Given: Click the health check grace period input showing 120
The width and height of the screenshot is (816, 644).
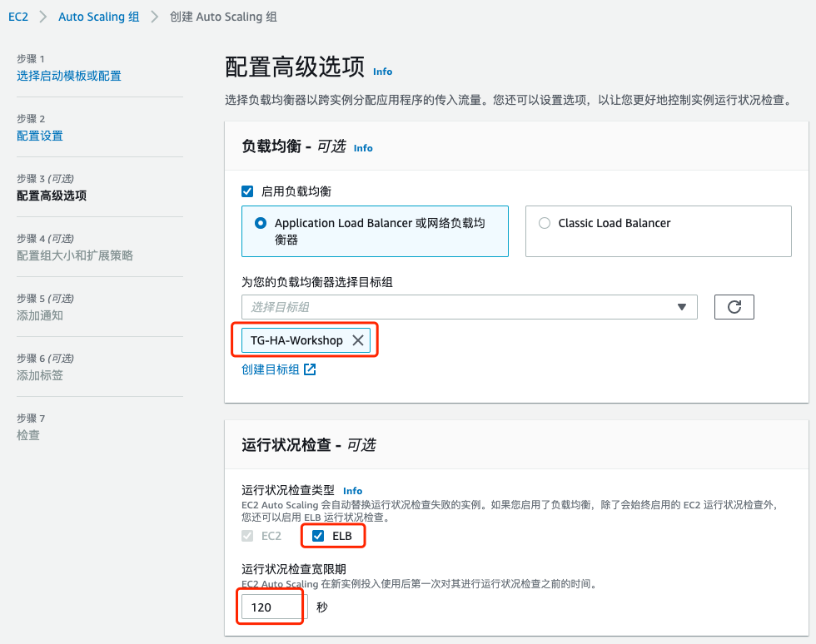Looking at the screenshot, I should (x=270, y=607).
